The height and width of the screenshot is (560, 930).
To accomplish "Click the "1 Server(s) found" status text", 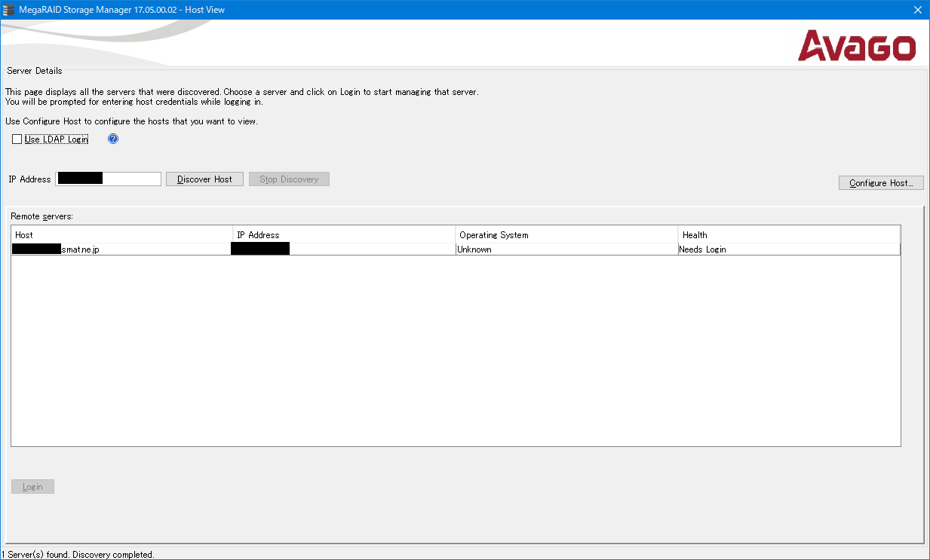I will click(78, 554).
